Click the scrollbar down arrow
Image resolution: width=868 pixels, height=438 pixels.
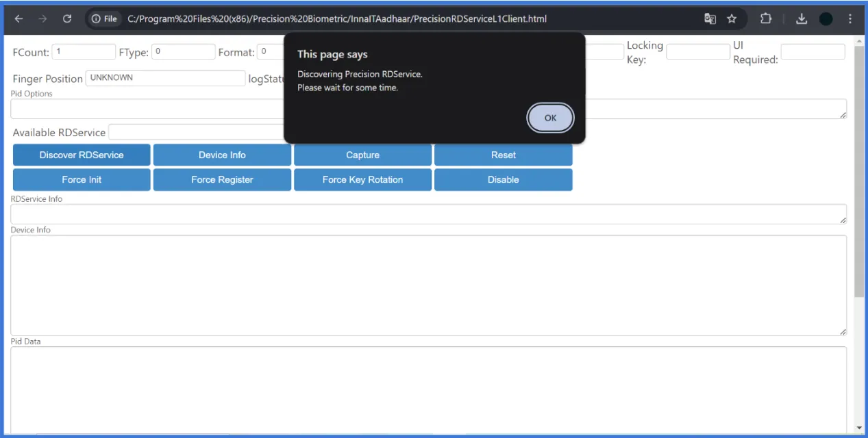859,428
